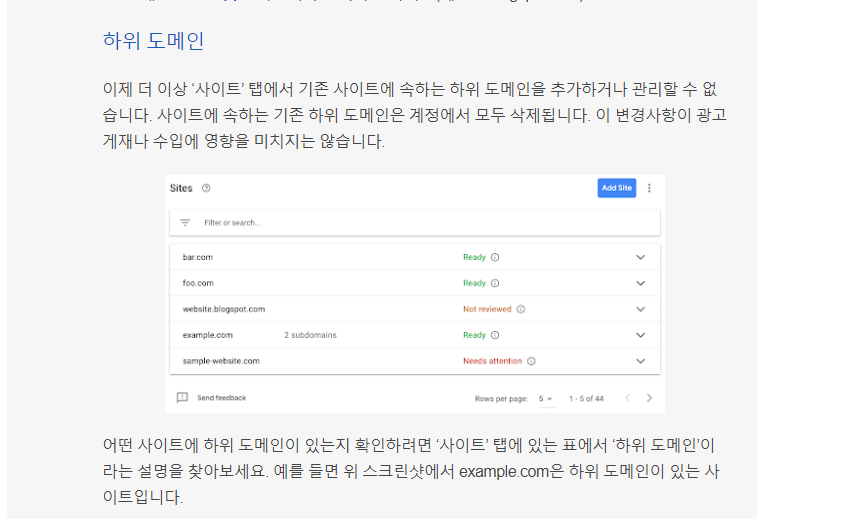This screenshot has height=519, width=842.
Task: Expand the website.blogspot.com row chevron
Action: pyautogui.click(x=641, y=309)
